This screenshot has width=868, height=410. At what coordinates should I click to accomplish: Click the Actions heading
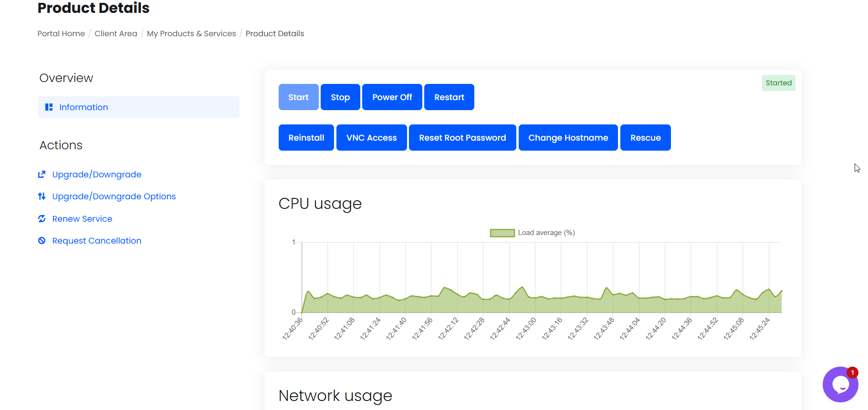[61, 145]
